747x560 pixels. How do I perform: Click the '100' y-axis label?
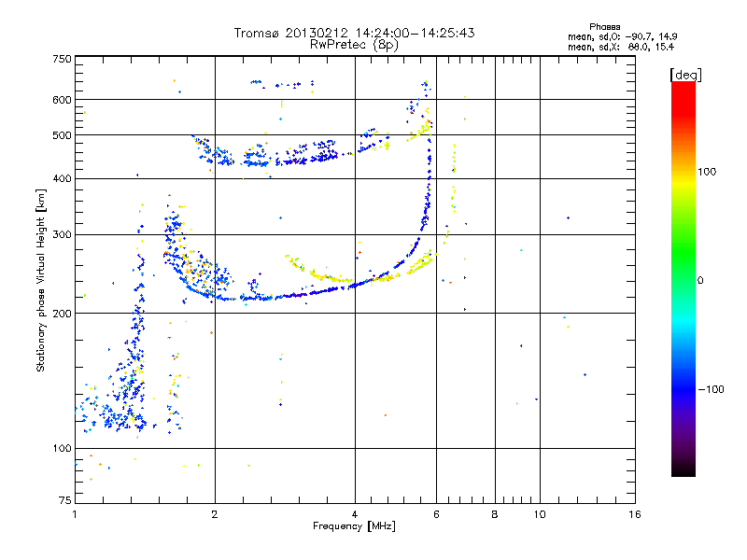[x=62, y=448]
